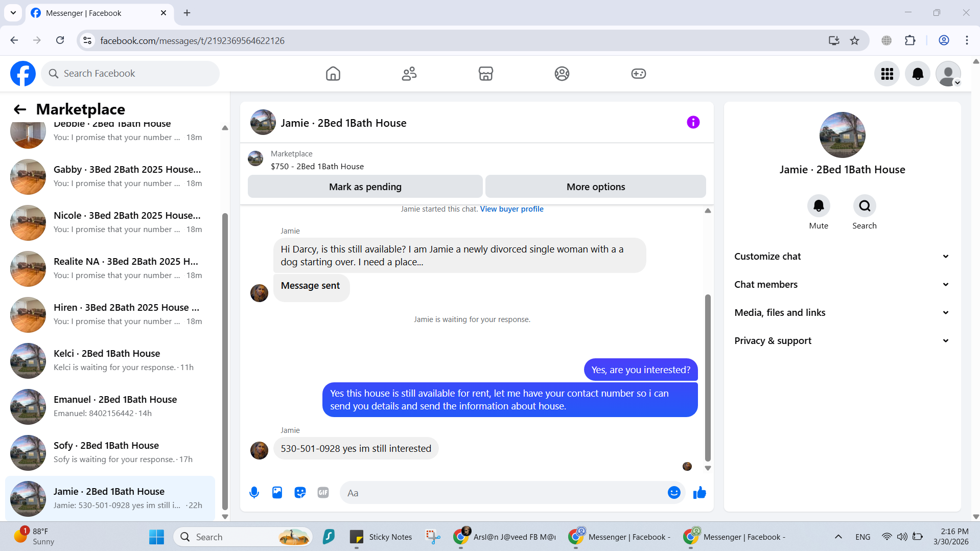
Task: Open the Arsl@n J@veed Chrome taskbar window
Action: click(504, 537)
